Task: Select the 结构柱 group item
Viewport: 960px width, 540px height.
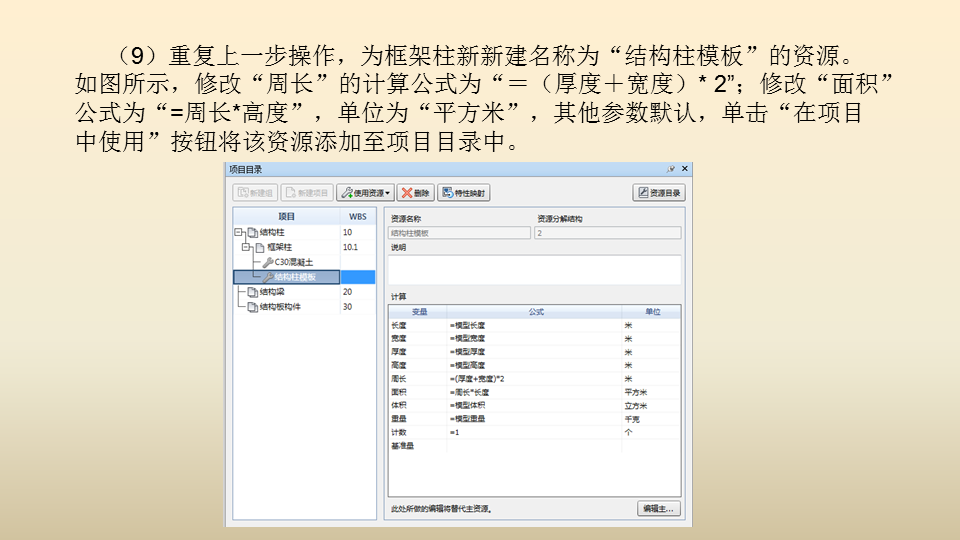Action: (x=272, y=232)
